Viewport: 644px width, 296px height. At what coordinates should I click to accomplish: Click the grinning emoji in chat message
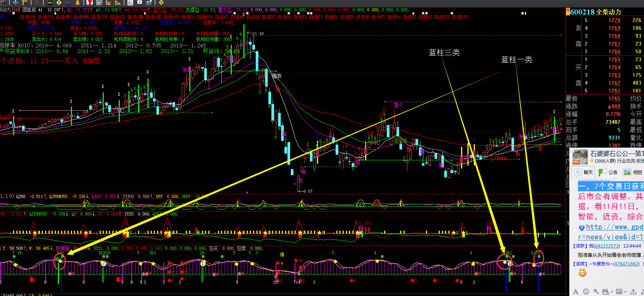click(x=582, y=273)
